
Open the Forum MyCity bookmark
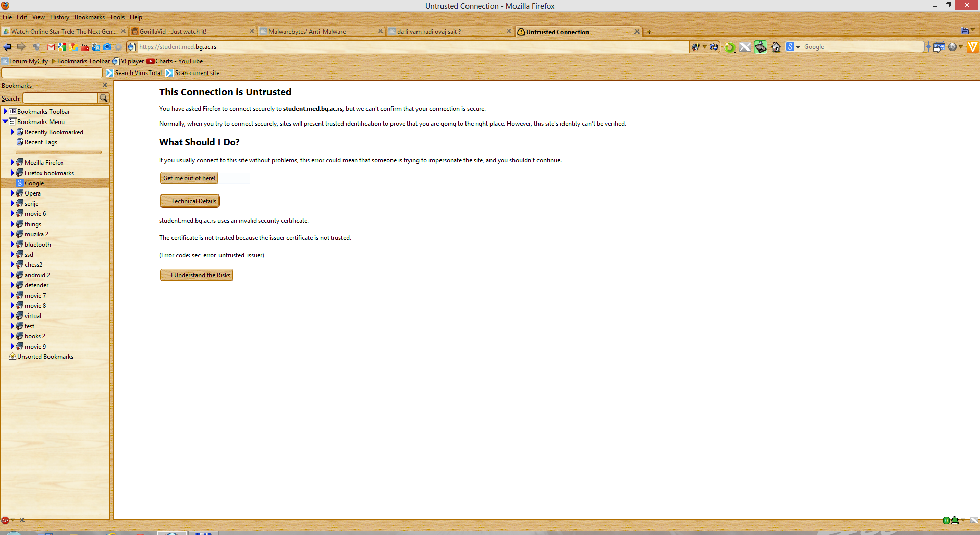(x=25, y=61)
